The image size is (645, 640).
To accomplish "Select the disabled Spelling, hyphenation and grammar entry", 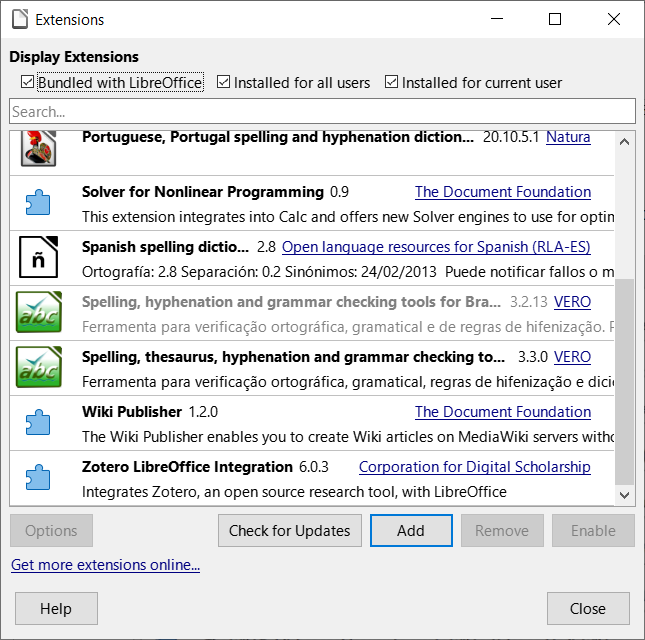I will [312, 315].
